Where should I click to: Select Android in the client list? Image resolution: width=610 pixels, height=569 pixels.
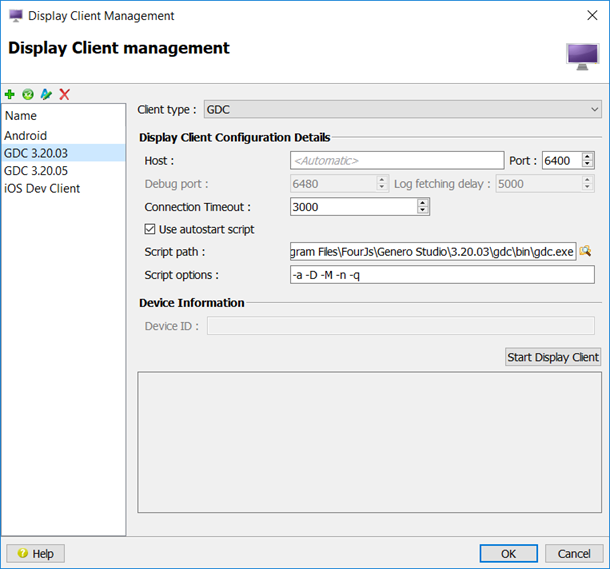(26, 135)
